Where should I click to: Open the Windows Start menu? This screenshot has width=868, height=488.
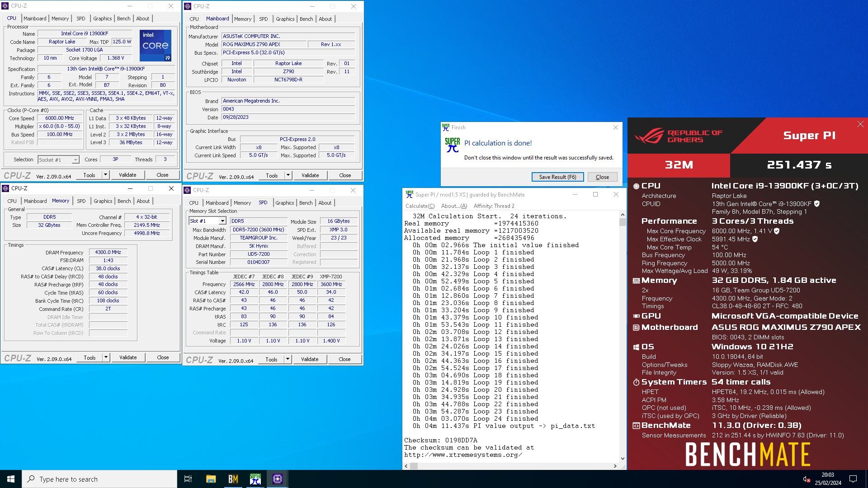pyautogui.click(x=11, y=479)
